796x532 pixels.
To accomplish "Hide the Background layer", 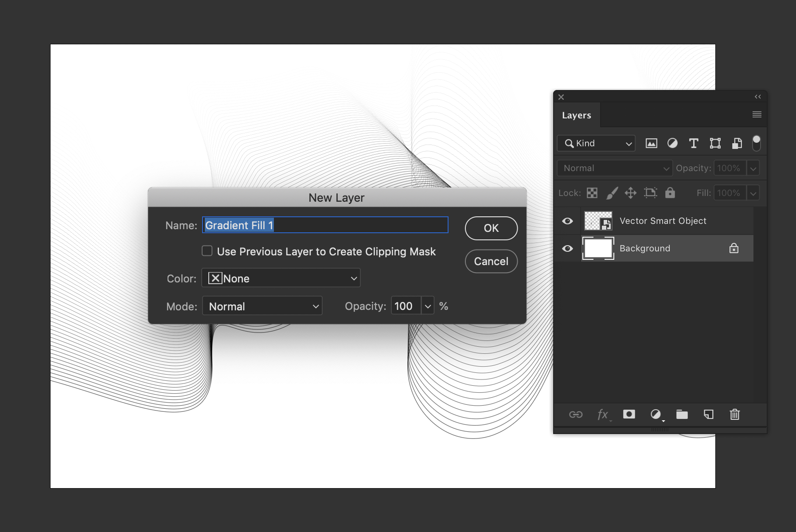I will point(567,248).
